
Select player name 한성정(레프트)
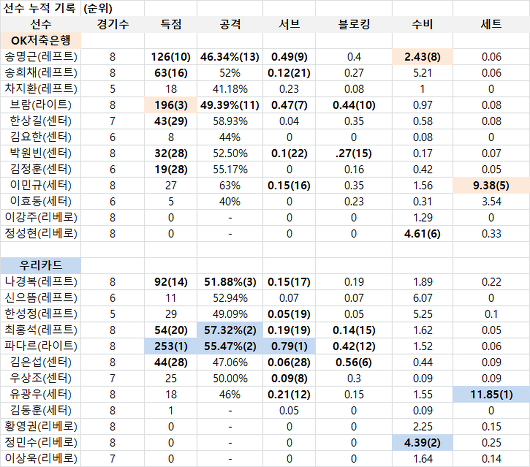click(x=41, y=313)
